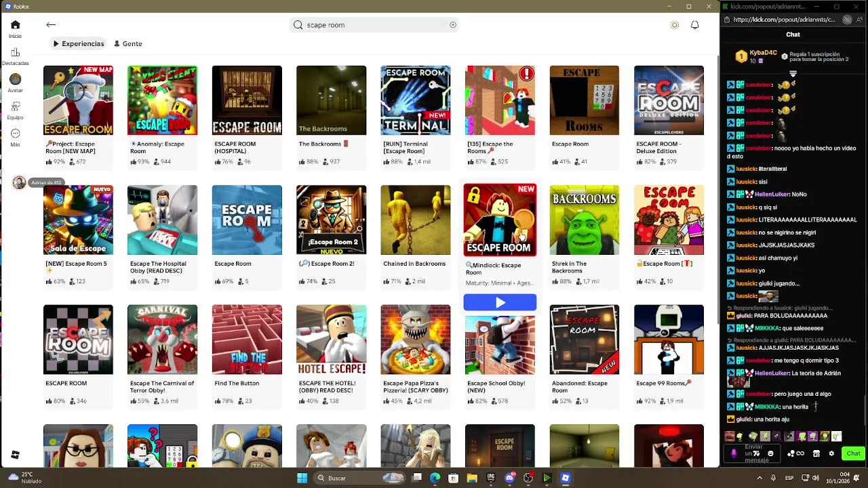Click the channel points bubbles icon

click(789, 453)
